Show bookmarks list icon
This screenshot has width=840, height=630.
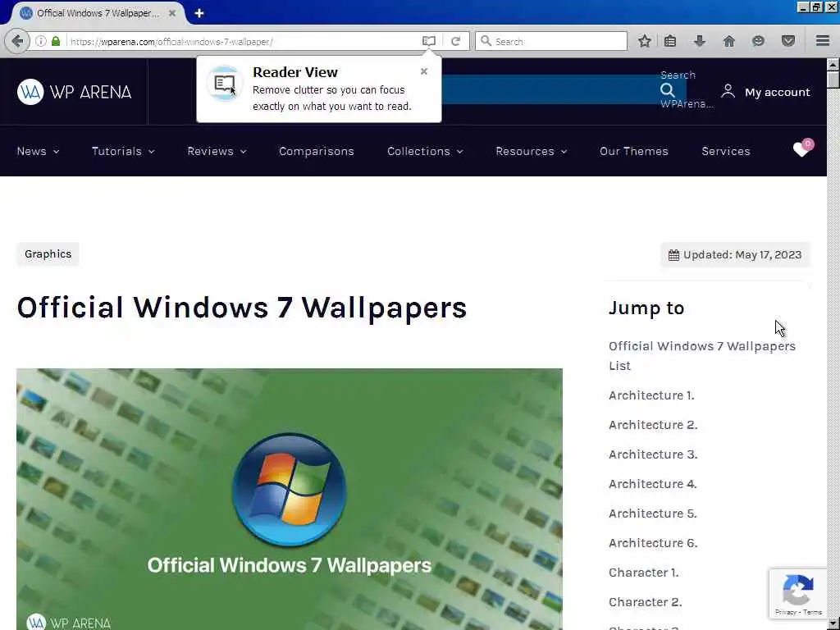click(x=670, y=41)
